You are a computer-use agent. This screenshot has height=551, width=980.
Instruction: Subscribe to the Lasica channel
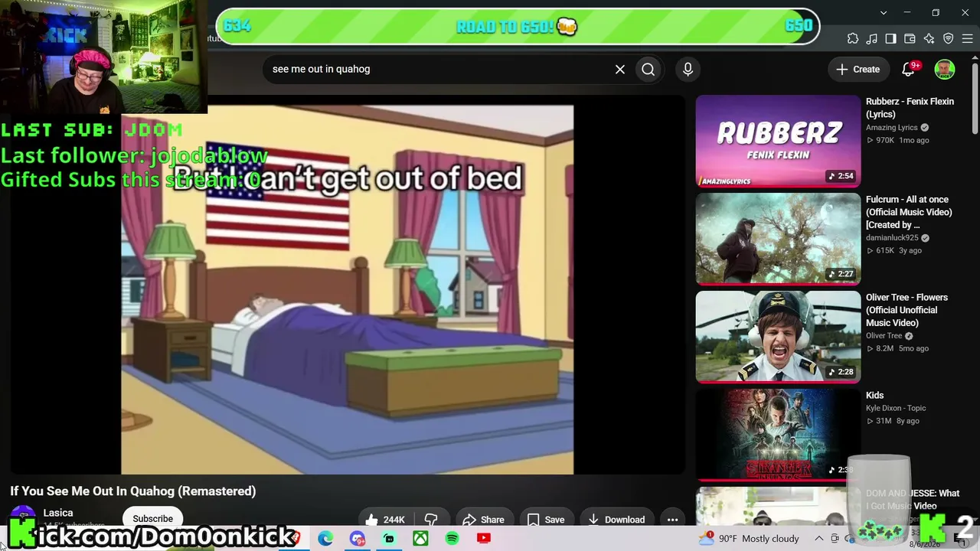(x=152, y=518)
